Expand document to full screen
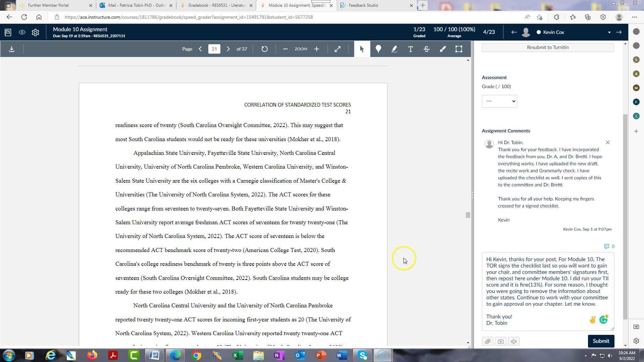 337,49
